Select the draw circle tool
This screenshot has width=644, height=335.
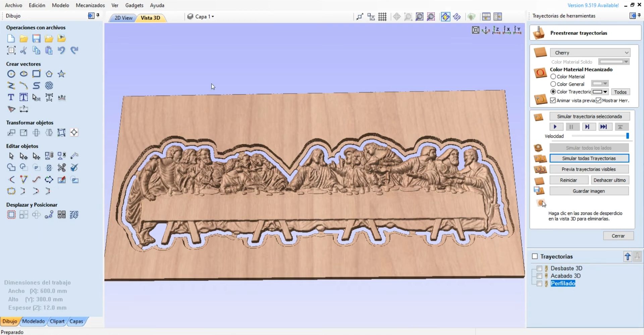11,74
